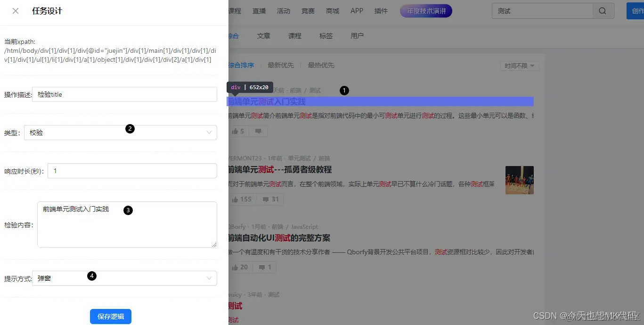
Task: Click 商城 in the navigation bar
Action: pyautogui.click(x=332, y=10)
